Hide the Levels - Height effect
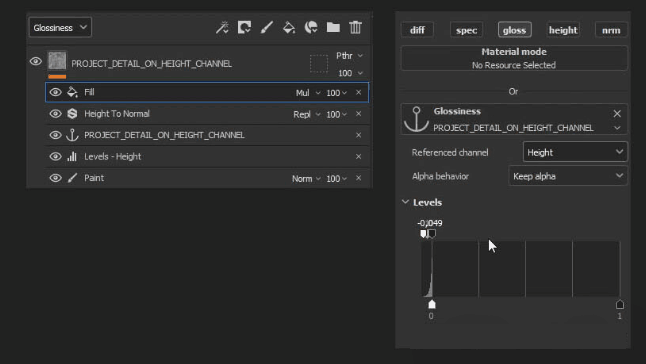Image resolution: width=646 pixels, height=364 pixels. point(55,156)
